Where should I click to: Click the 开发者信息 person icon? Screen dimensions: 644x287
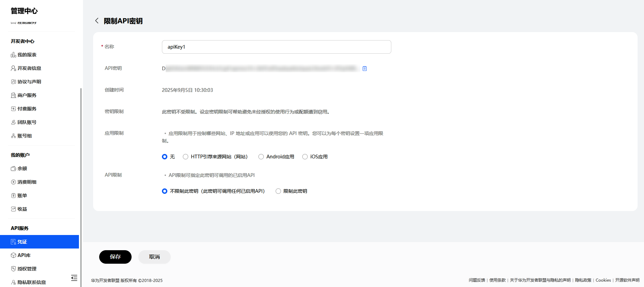pyautogui.click(x=13, y=68)
